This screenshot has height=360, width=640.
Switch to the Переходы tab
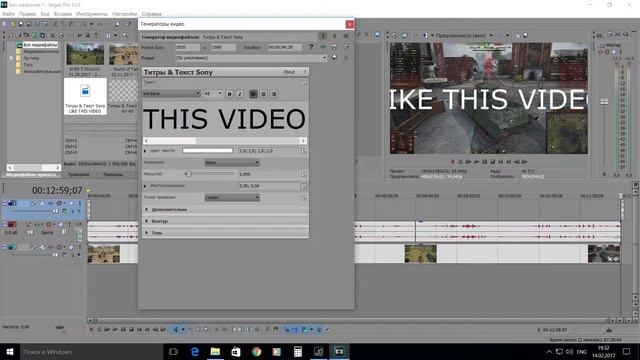tap(113, 175)
